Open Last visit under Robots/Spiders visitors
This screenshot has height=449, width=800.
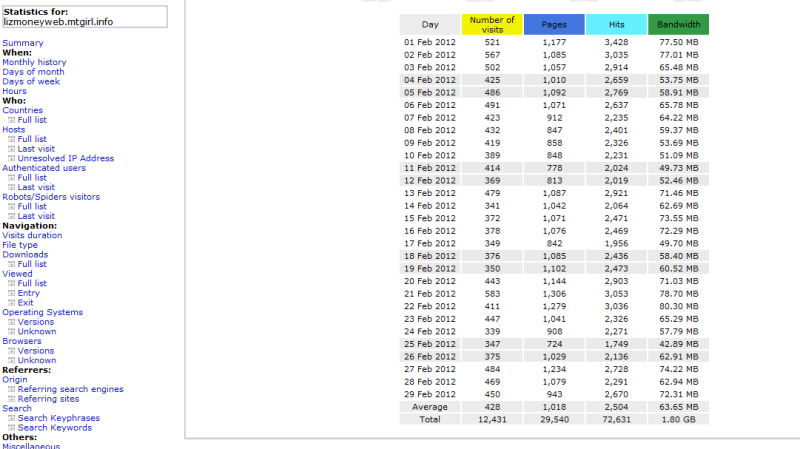[x=36, y=216]
